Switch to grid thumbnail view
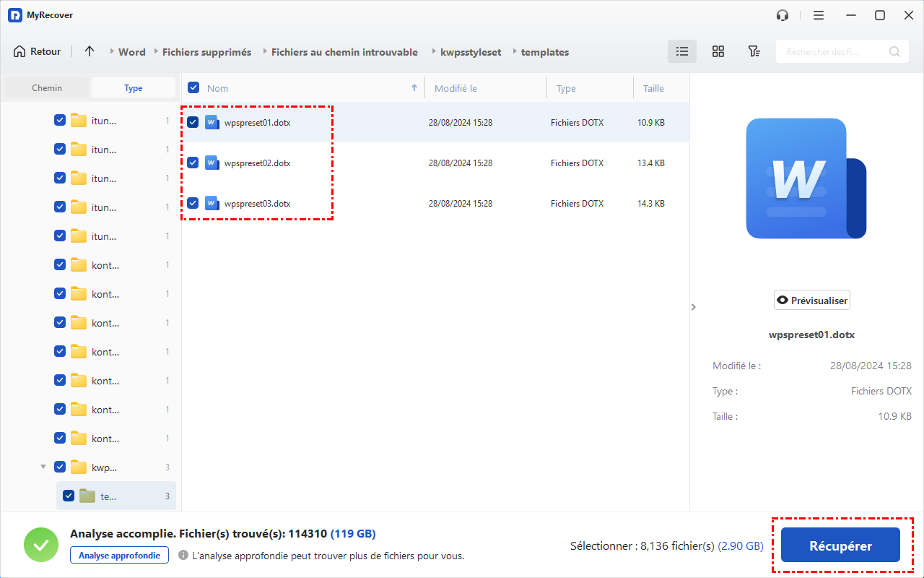The height and width of the screenshot is (578, 924). point(718,51)
